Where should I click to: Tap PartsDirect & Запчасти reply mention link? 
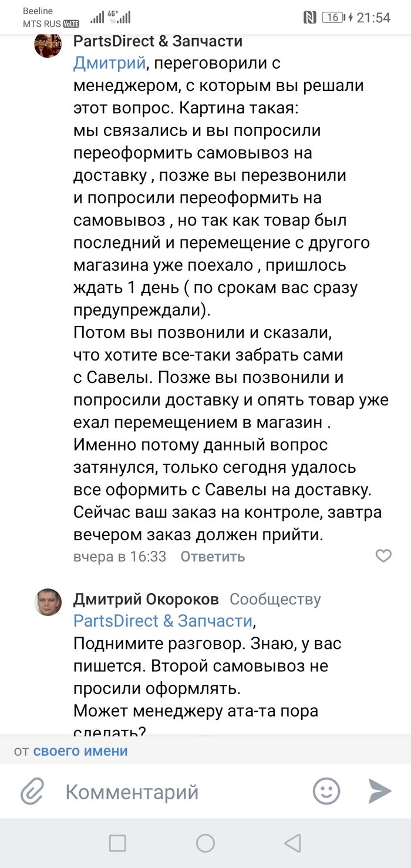(x=163, y=621)
